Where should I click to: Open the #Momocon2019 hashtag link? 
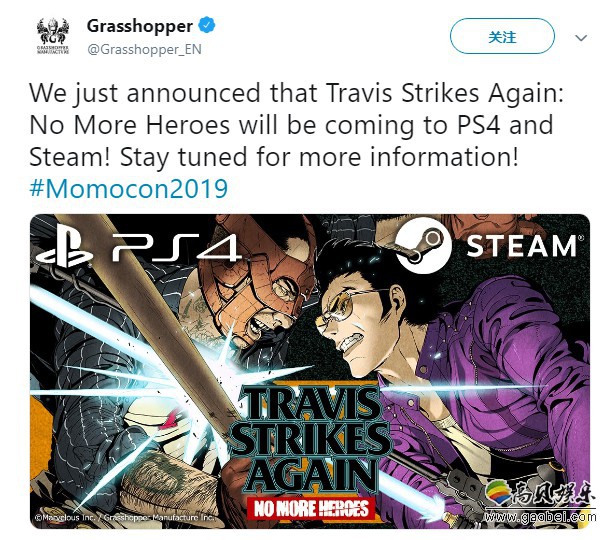point(129,188)
